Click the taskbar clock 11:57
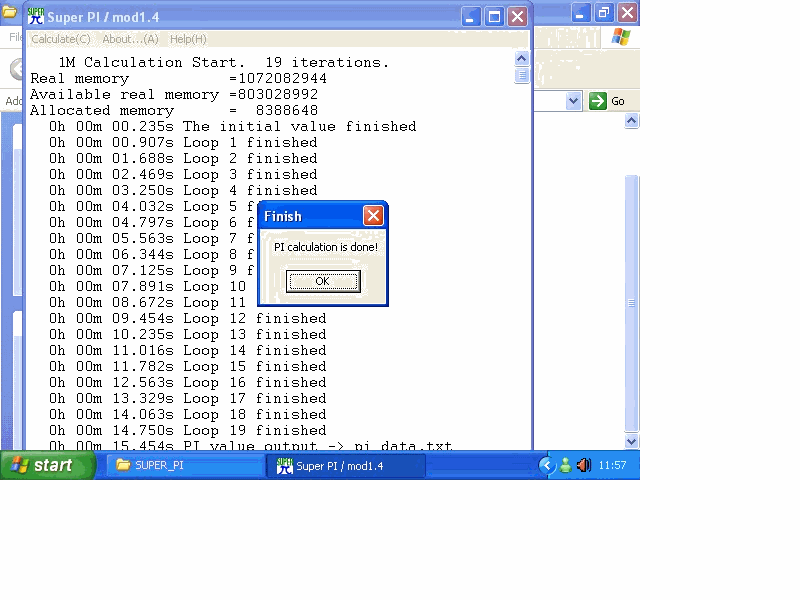 pyautogui.click(x=612, y=465)
